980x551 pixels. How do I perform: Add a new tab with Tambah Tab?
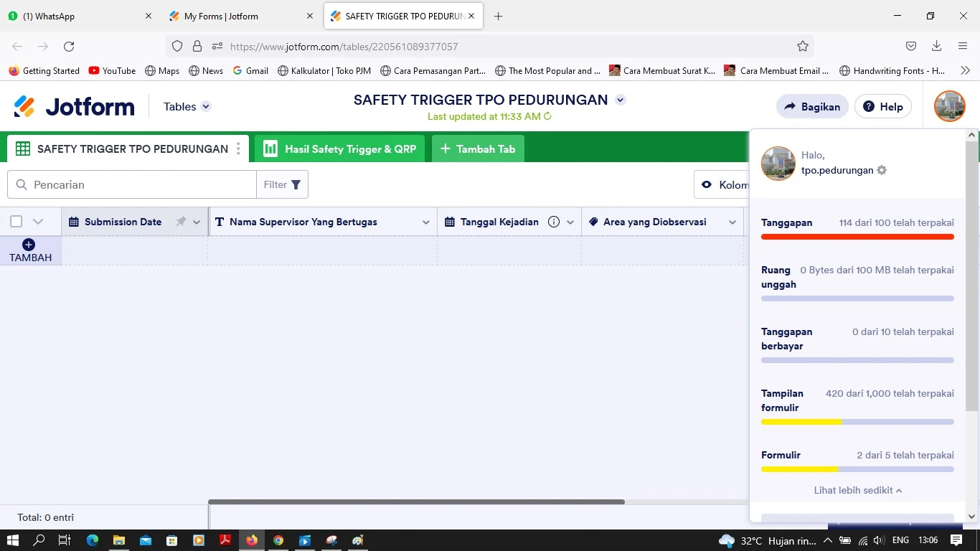tap(477, 149)
